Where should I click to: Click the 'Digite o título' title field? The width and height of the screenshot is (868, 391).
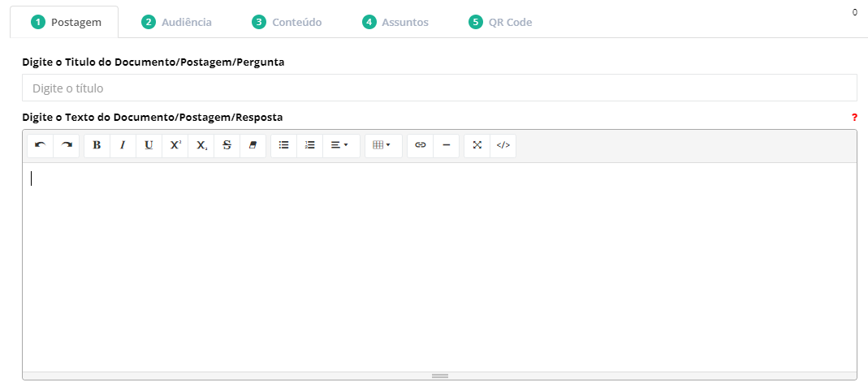coord(439,88)
